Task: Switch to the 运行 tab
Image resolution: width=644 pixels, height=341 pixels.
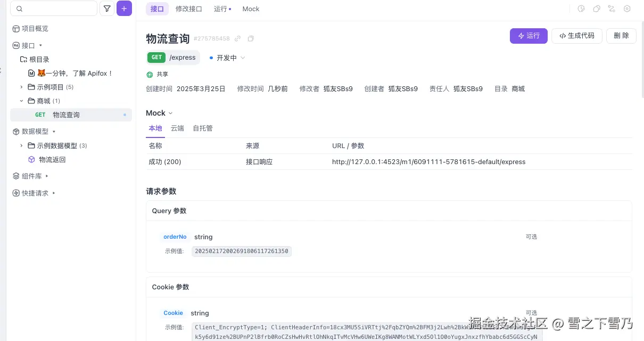Action: [x=222, y=9]
